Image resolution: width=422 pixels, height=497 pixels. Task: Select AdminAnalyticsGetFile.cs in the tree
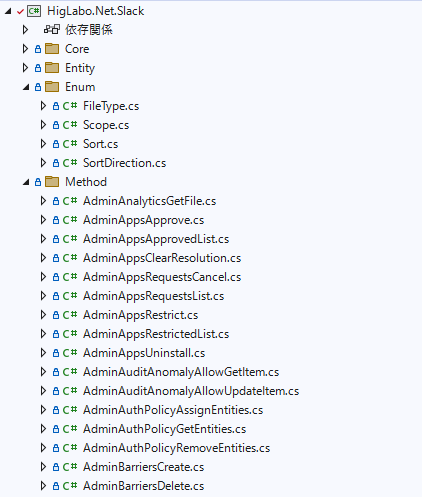pos(149,201)
